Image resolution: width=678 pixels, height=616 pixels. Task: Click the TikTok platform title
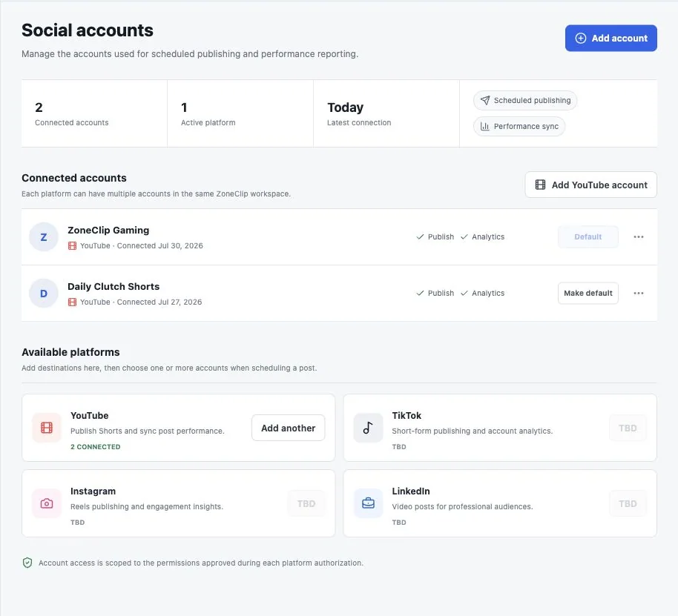pos(407,416)
